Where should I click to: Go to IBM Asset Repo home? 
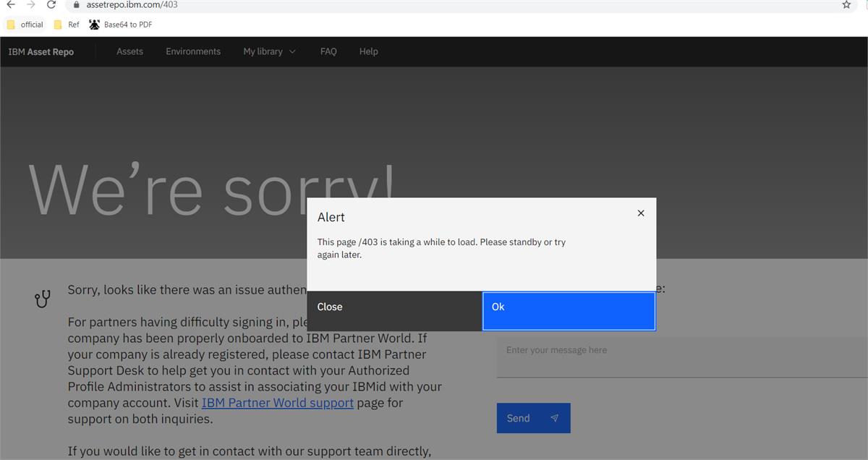pos(41,52)
